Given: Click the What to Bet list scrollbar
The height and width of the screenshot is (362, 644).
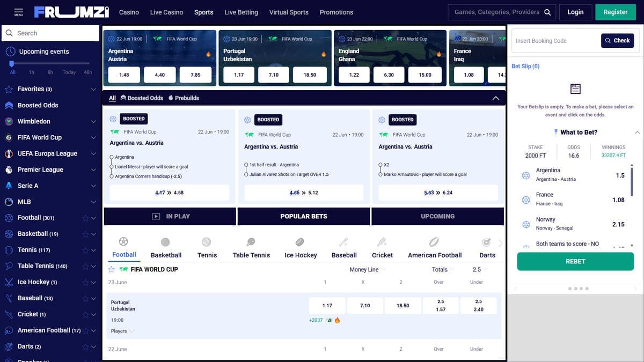Looking at the screenshot, I should [x=632, y=181].
